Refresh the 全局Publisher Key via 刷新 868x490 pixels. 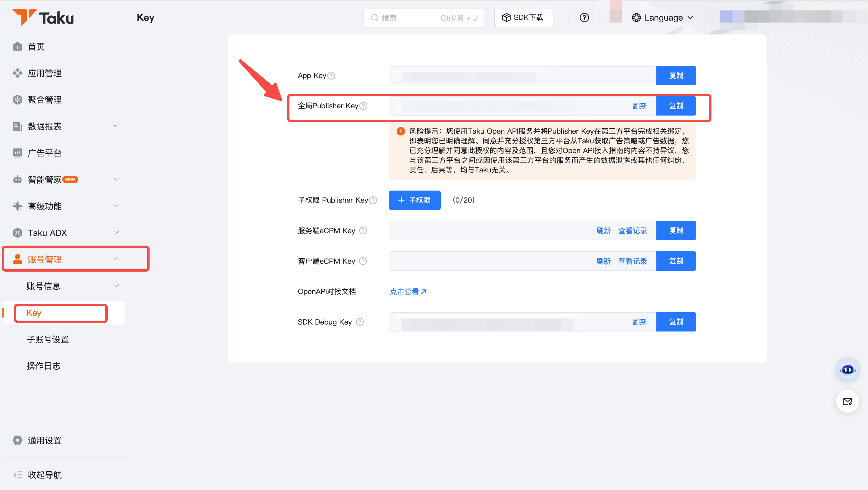tap(640, 106)
